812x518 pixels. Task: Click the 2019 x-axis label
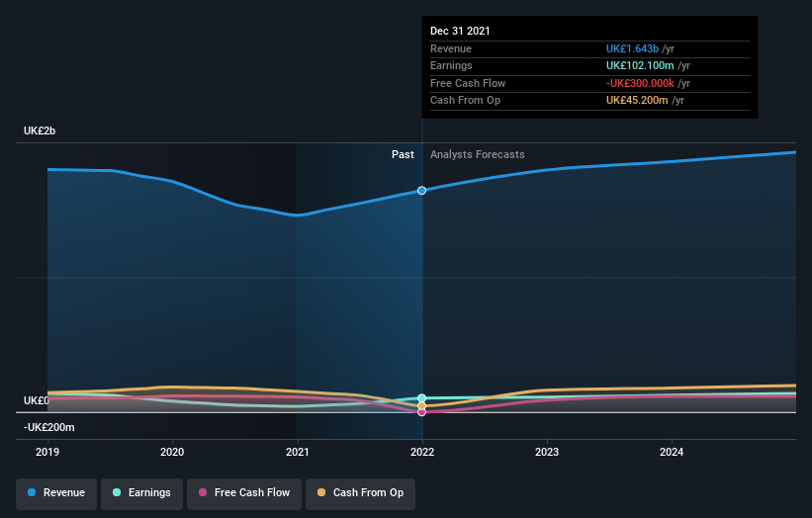[x=47, y=453]
